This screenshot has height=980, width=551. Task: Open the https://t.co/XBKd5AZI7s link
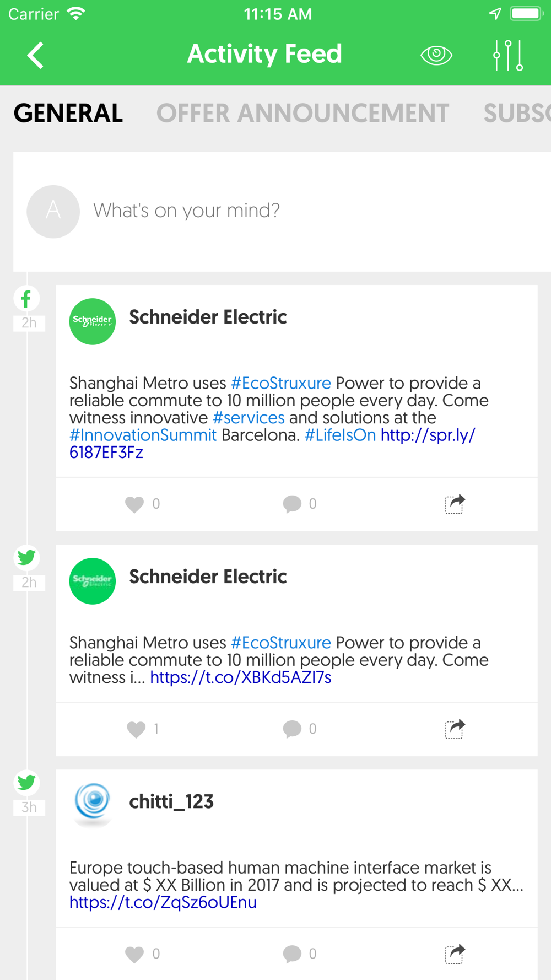(x=241, y=677)
